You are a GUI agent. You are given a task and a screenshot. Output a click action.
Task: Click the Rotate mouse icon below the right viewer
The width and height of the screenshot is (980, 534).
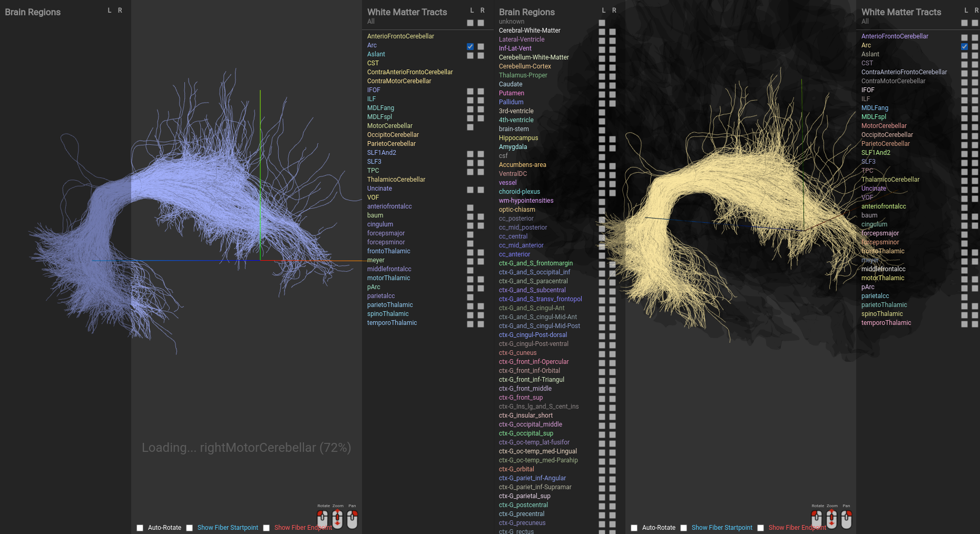pos(817,520)
